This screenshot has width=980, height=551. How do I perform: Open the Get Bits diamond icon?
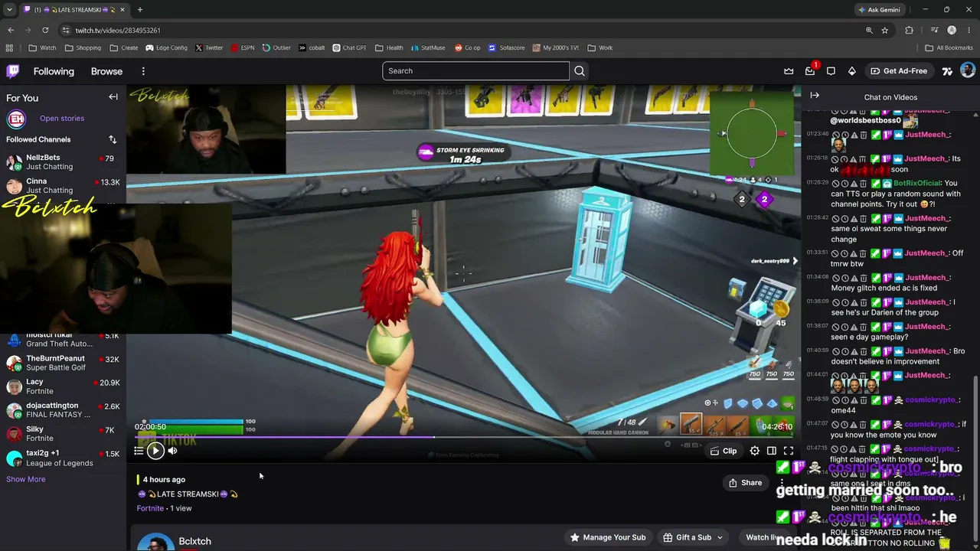tap(852, 71)
